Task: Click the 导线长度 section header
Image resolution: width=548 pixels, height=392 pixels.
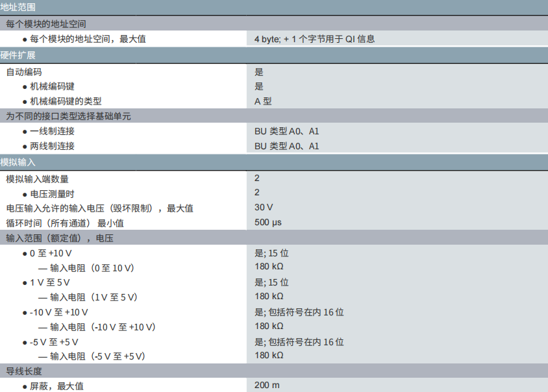Action: (x=24, y=371)
